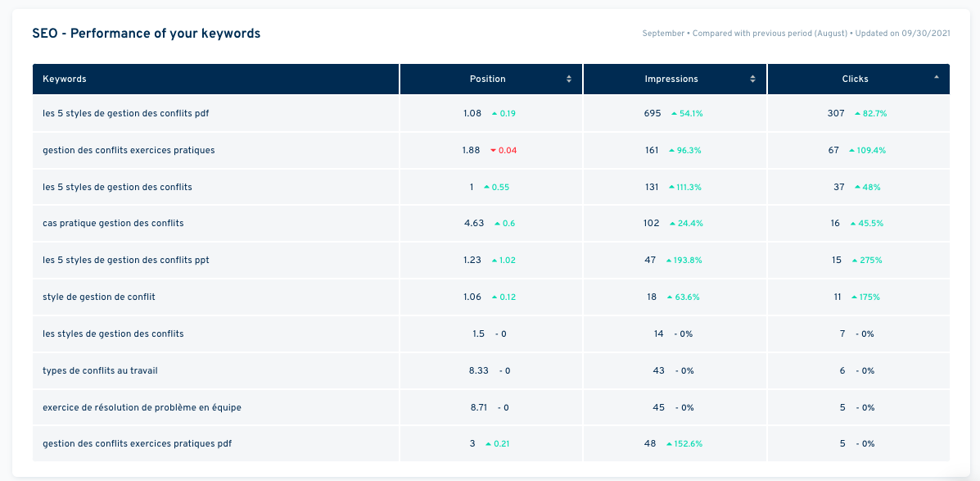The image size is (980, 481).
Task: Click the 'SEO - Performance of your keywords' title
Action: [147, 34]
